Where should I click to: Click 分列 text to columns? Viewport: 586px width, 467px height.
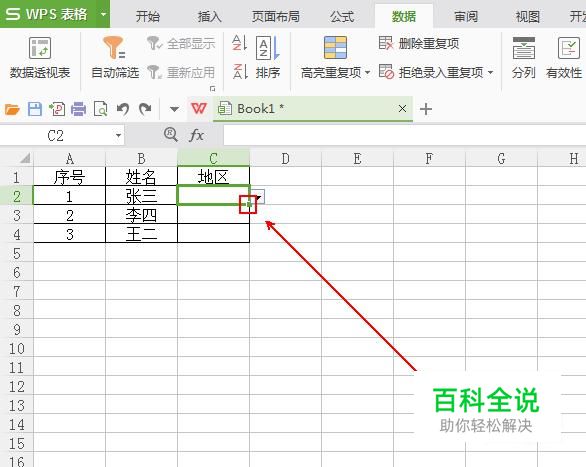point(524,58)
